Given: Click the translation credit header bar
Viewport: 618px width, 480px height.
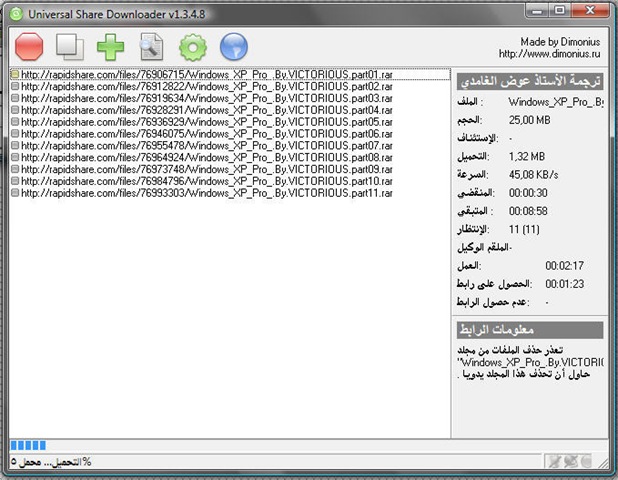Looking at the screenshot, I should 530,82.
